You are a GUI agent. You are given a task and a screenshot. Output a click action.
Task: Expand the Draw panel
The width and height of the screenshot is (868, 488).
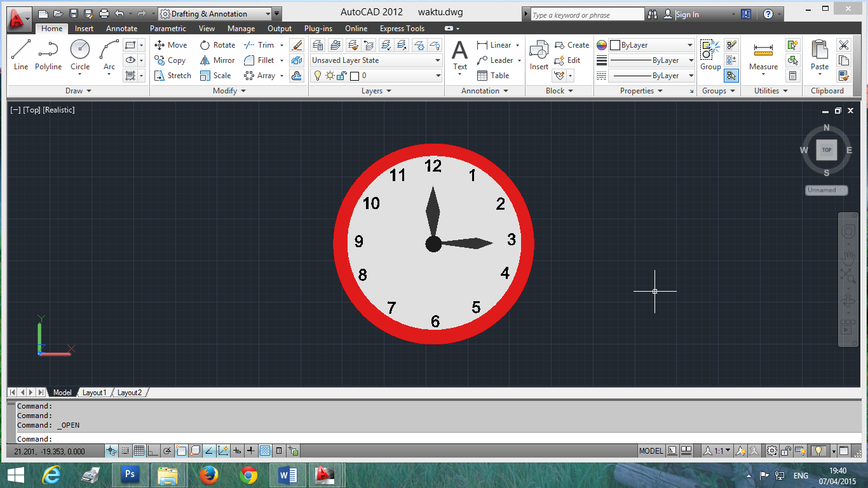click(79, 91)
